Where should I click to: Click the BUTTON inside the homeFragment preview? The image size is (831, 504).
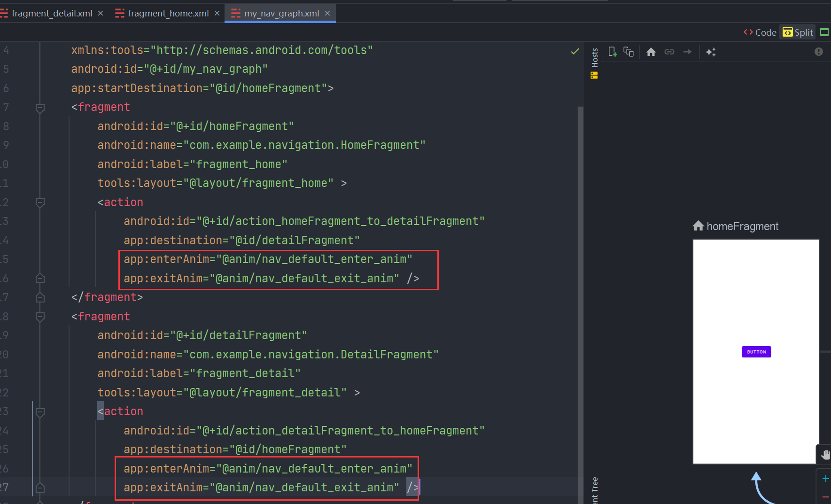pos(756,352)
